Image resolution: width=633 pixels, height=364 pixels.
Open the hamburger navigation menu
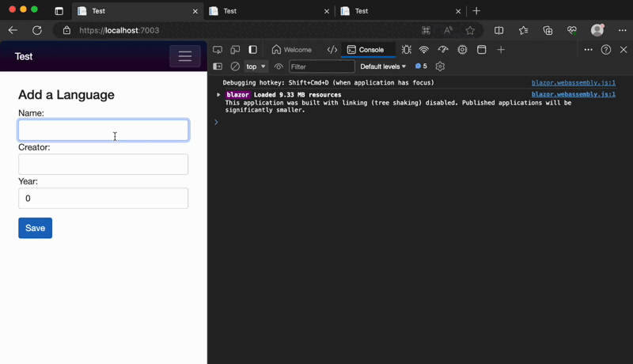tap(184, 56)
